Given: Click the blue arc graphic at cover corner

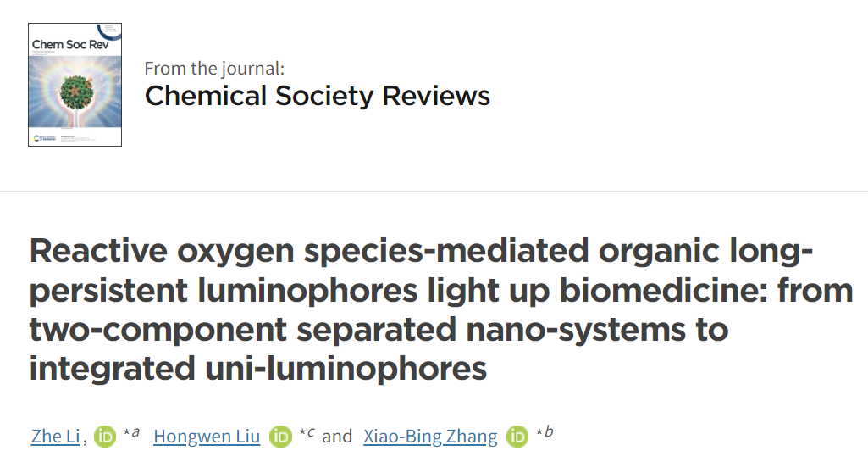Looking at the screenshot, I should (109, 31).
